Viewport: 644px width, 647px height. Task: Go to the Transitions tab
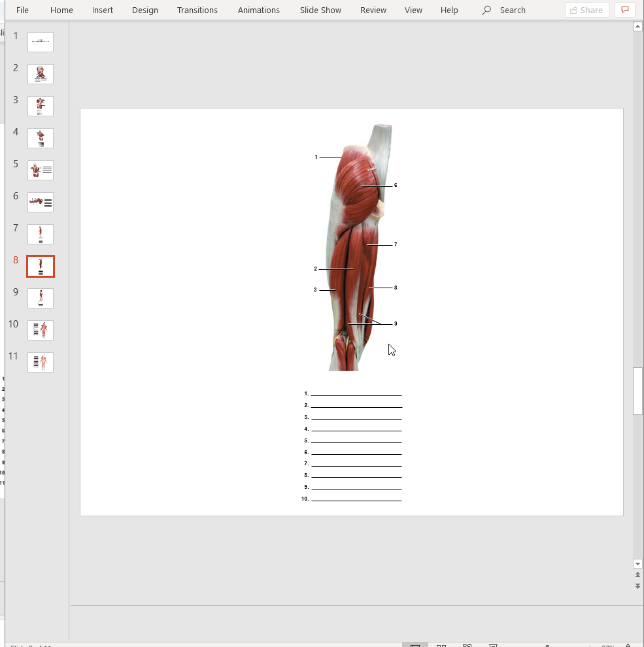point(197,10)
